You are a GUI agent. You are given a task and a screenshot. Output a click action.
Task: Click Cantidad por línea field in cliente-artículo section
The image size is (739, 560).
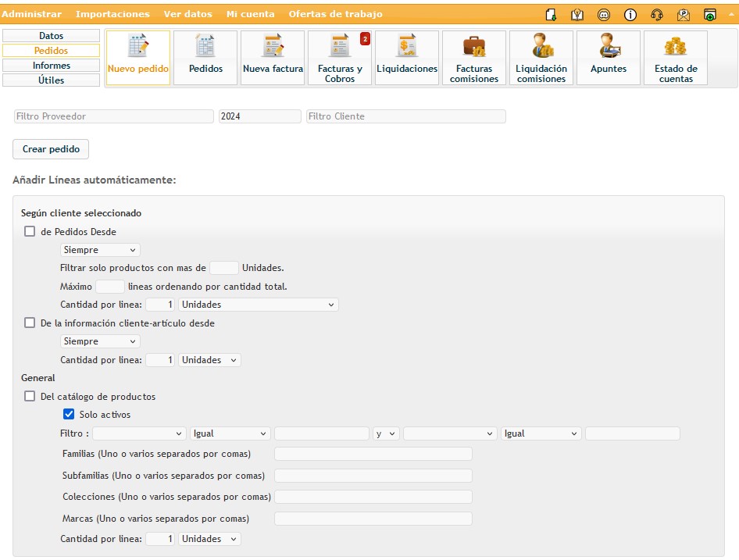(160, 360)
